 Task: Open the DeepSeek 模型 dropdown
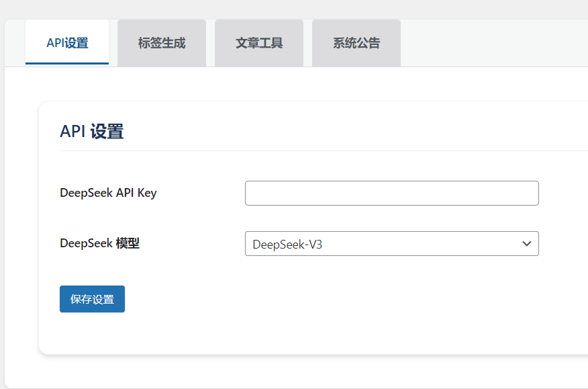391,244
